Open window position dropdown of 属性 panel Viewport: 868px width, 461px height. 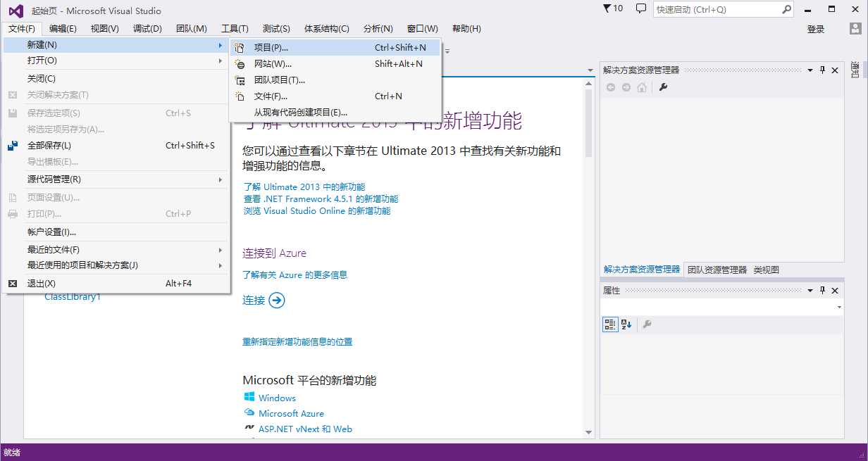coord(810,290)
